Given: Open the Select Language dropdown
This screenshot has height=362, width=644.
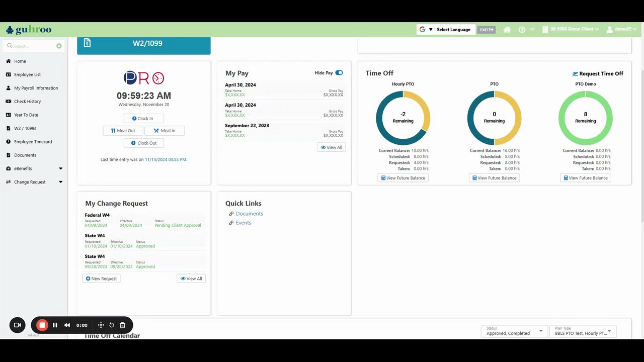Looking at the screenshot, I should tap(446, 30).
